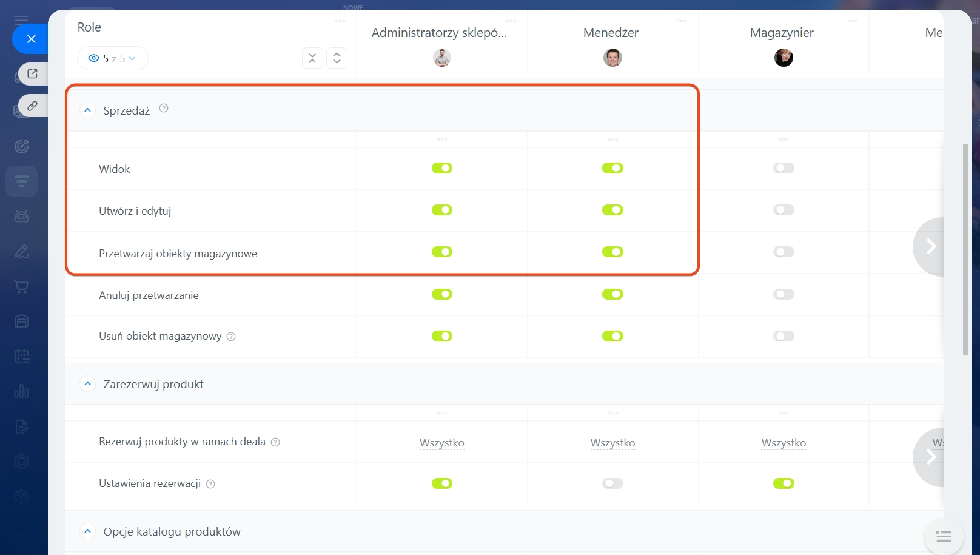Open the target goals icon in the sidebar
The image size is (980, 555).
pos(22,146)
